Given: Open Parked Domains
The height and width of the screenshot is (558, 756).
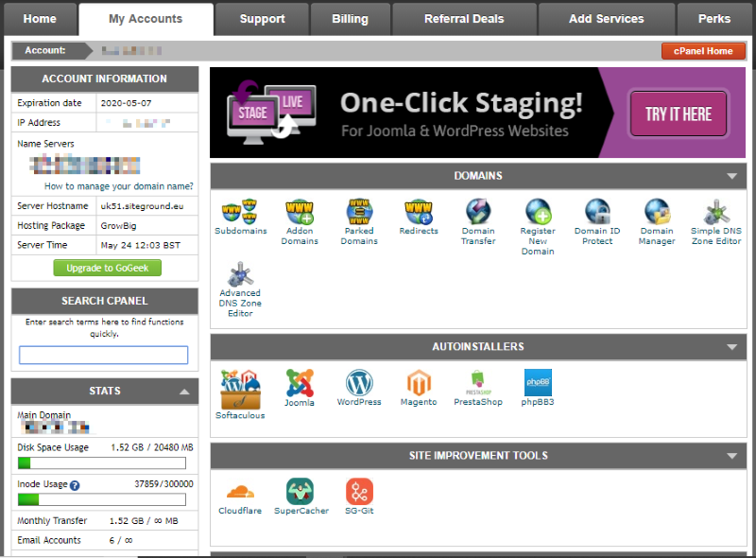Looking at the screenshot, I should (359, 221).
